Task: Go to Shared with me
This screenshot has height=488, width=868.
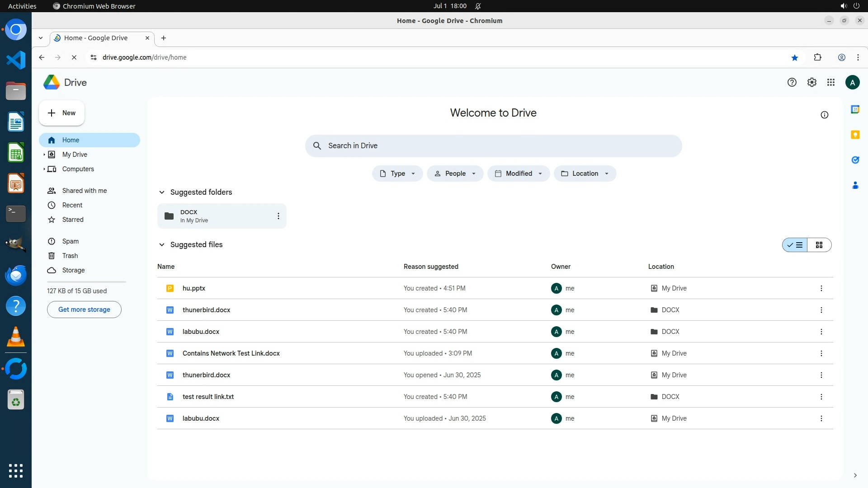Action: 84,191
